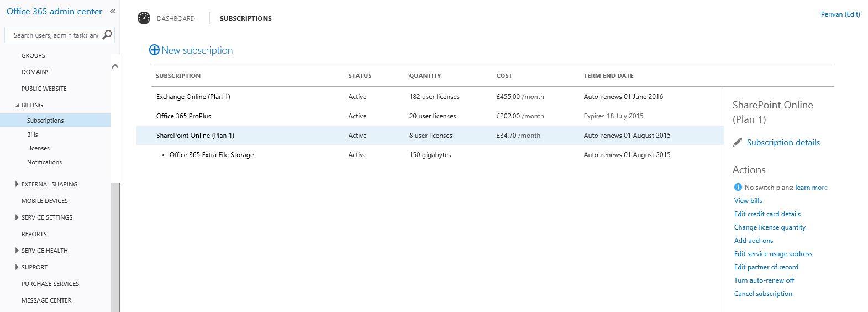Click the Status column header
The image size is (868, 312).
(360, 76)
